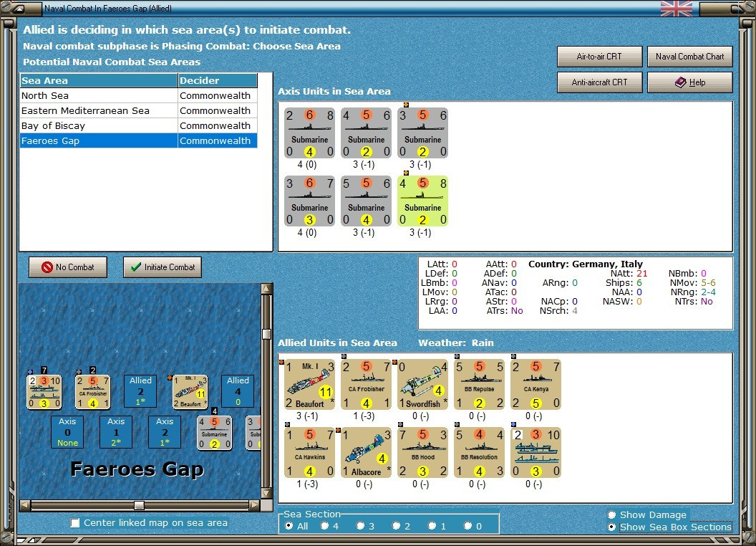Open the Air-to-air CRT chart

599,57
